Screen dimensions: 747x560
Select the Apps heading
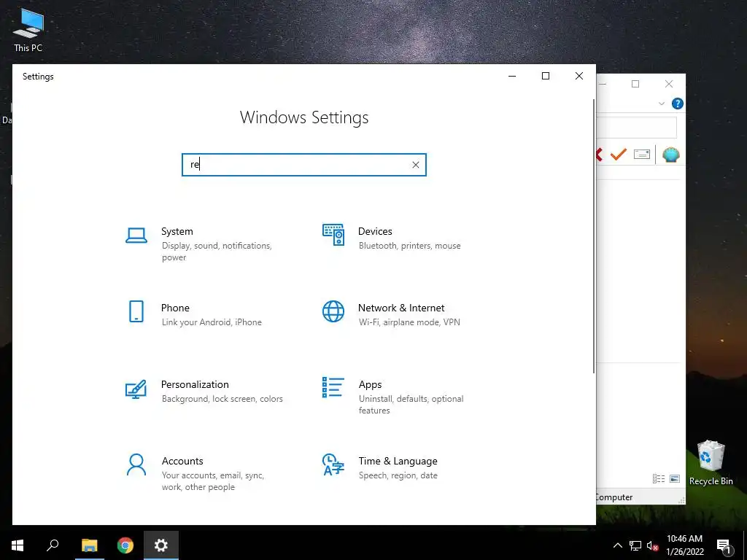pos(370,384)
